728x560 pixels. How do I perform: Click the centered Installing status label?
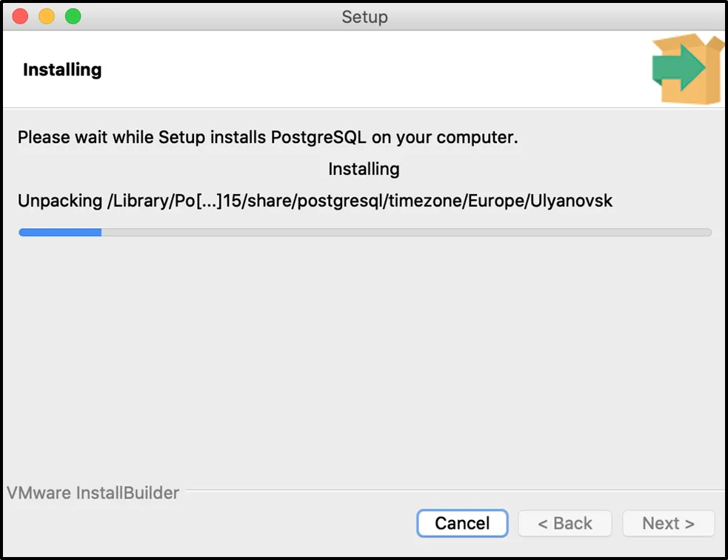coord(364,169)
